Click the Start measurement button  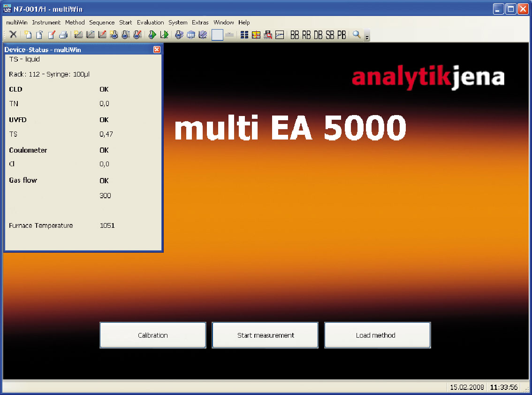tap(266, 335)
